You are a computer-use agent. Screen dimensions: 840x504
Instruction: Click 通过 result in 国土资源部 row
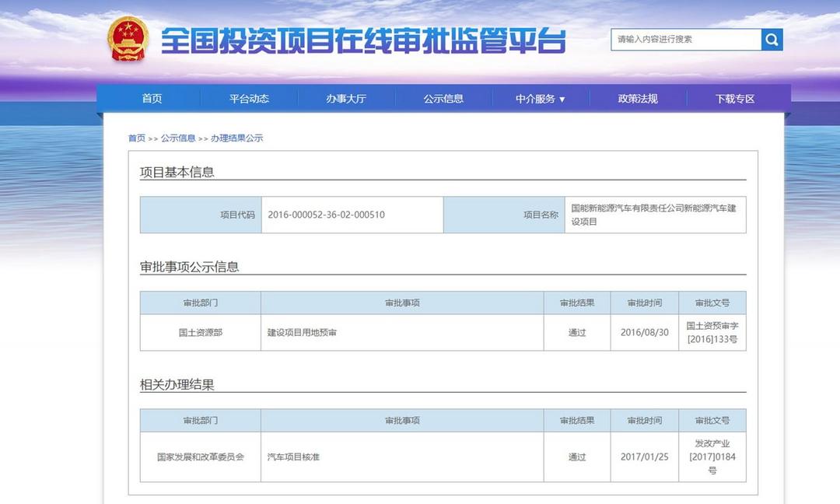tap(577, 333)
